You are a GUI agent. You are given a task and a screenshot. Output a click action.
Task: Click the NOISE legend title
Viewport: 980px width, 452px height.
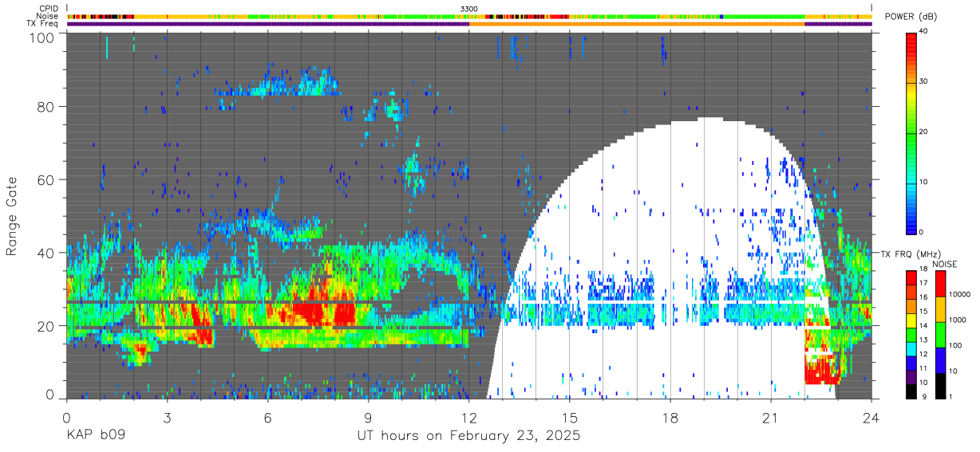click(x=946, y=263)
